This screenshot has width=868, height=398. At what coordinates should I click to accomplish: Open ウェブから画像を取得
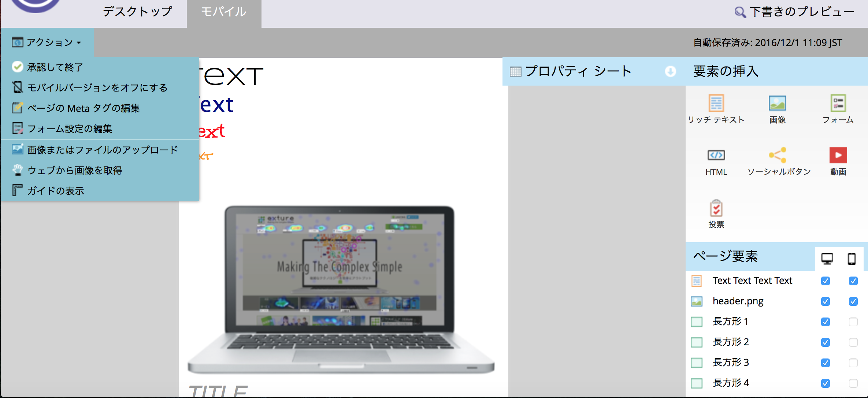75,170
